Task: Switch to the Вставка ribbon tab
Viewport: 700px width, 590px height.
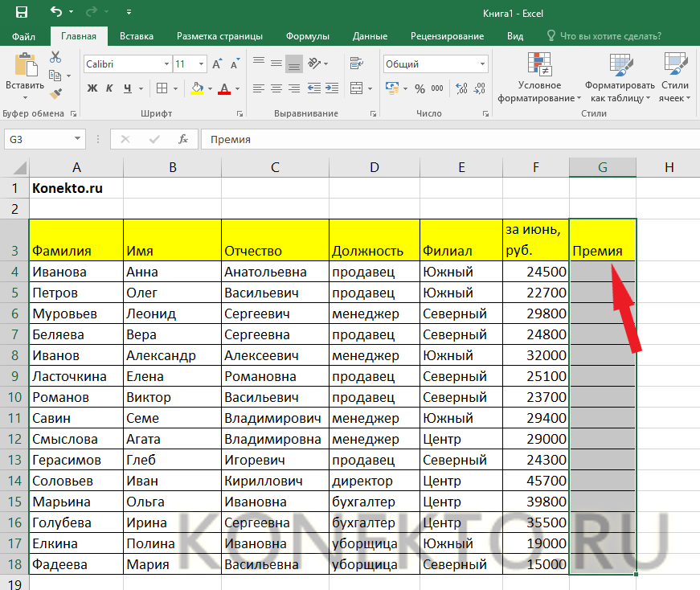Action: (x=137, y=36)
